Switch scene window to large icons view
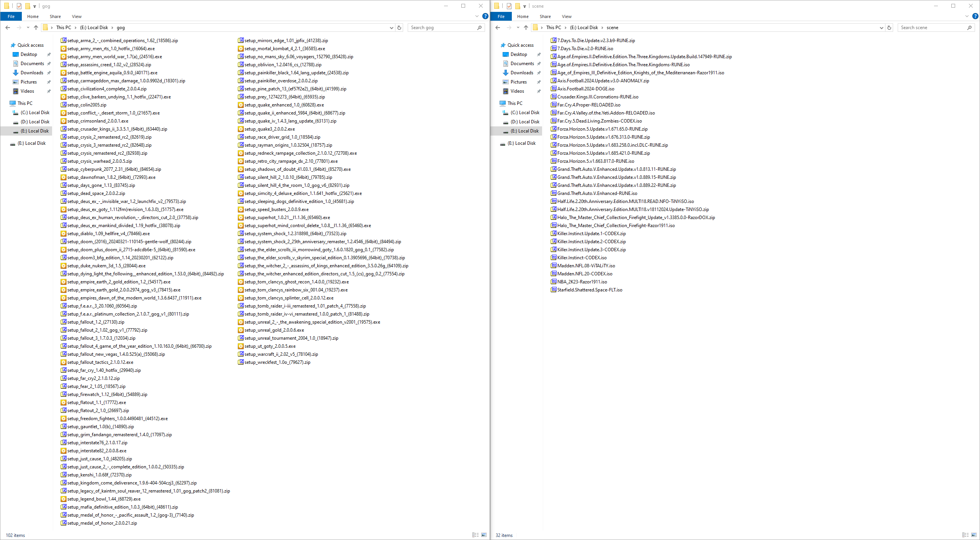The height and width of the screenshot is (540, 980). coord(974,535)
